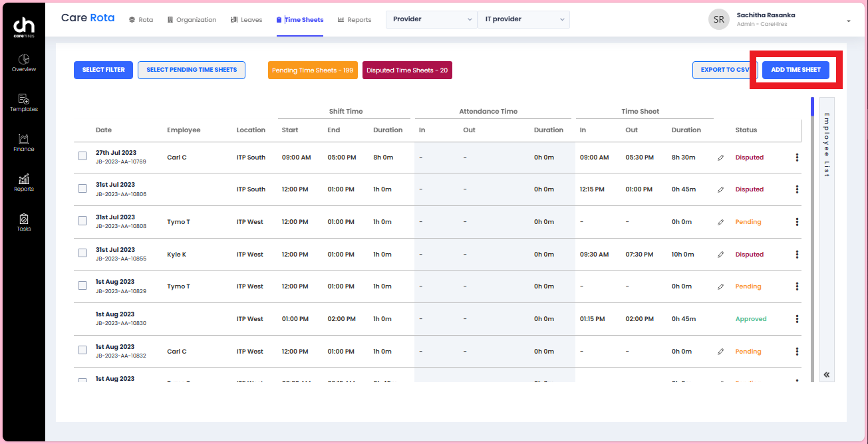
Task: Open the three-dot menu for JB-2023-AA-10829
Action: (797, 286)
